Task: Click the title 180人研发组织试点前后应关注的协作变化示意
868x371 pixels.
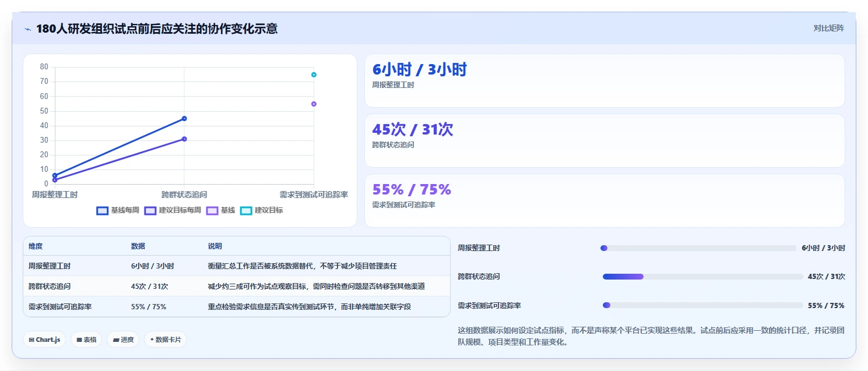Action: tap(157, 29)
